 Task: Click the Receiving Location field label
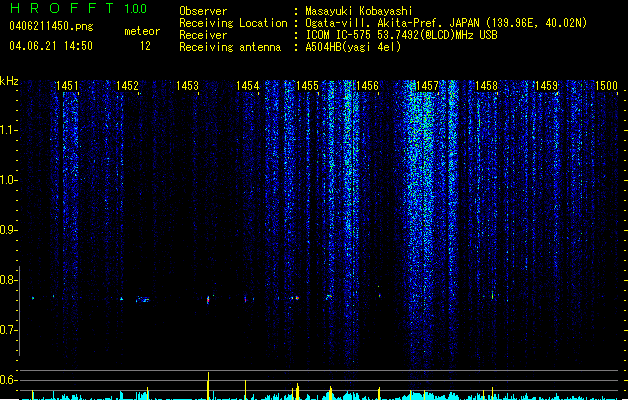click(233, 23)
